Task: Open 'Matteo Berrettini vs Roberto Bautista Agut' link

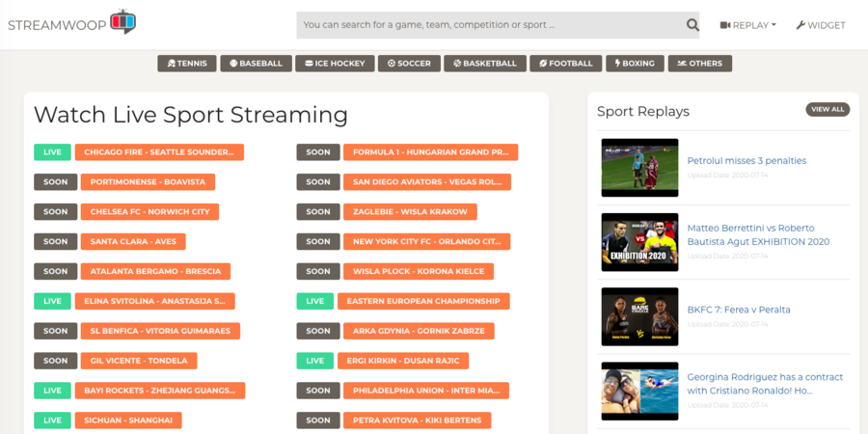Action: tap(758, 234)
